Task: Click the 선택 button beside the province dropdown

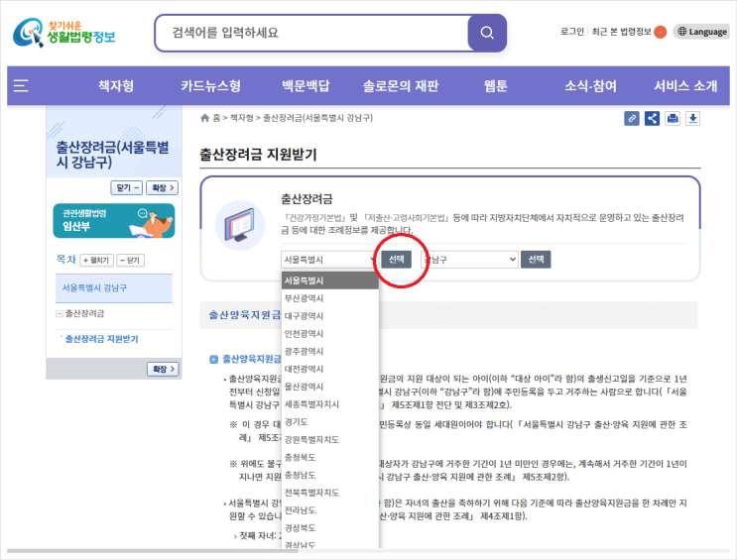Action: [396, 260]
